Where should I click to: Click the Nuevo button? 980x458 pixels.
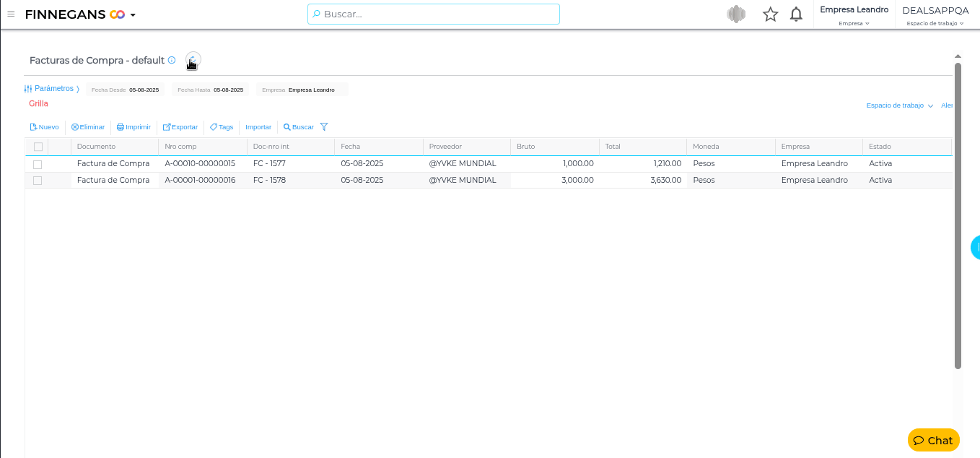click(x=44, y=127)
